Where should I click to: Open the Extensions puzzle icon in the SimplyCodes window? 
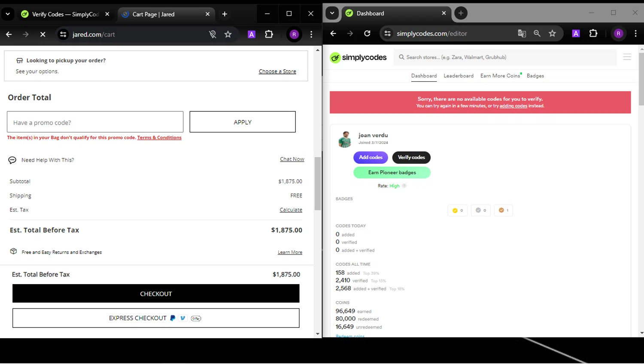pyautogui.click(x=593, y=34)
